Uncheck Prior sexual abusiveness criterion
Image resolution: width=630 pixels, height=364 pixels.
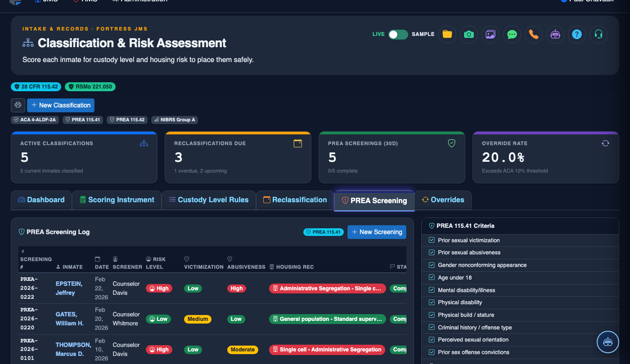432,253
